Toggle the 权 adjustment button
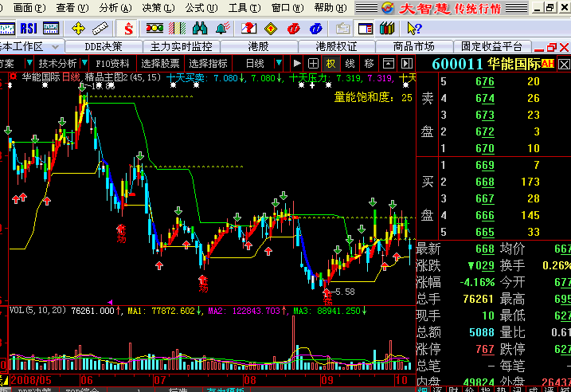571x392 pixels. [331, 64]
